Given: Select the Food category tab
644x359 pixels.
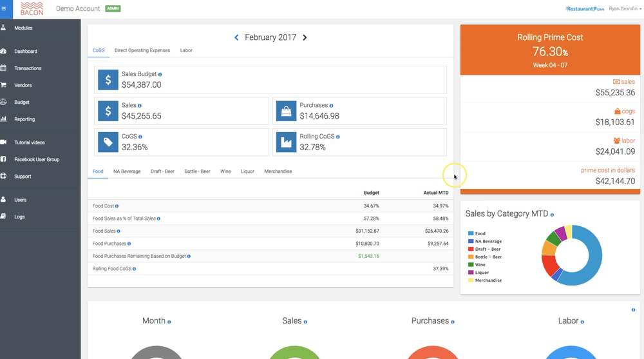Looking at the screenshot, I should 98,171.
